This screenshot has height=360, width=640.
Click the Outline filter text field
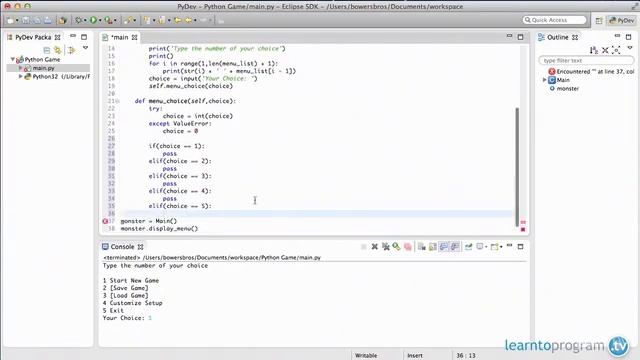pyautogui.click(x=587, y=60)
